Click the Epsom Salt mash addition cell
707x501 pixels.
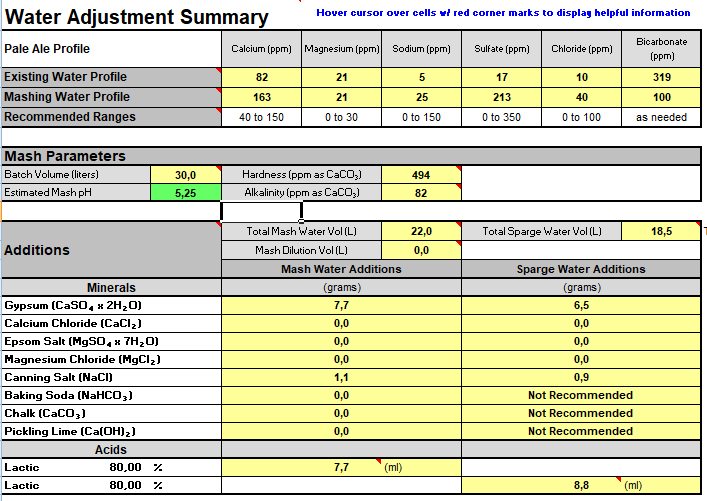(x=341, y=342)
